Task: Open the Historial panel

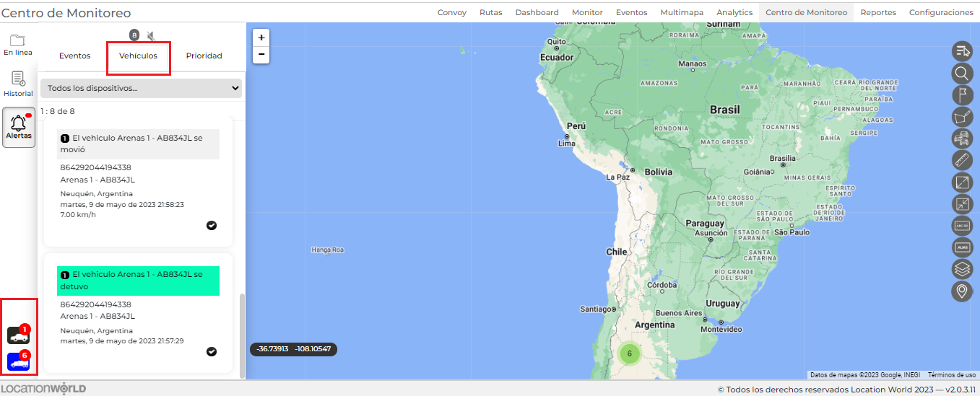Action: tap(18, 84)
